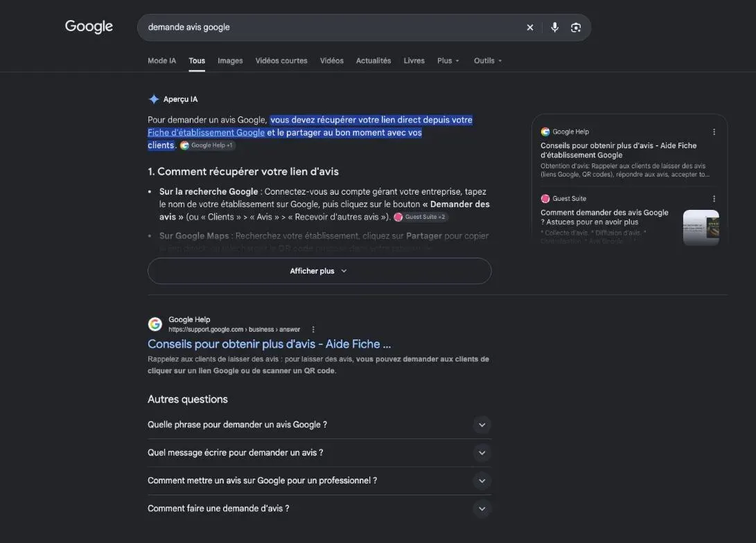The width and height of the screenshot is (756, 543).
Task: Click Google Help icon in side card
Action: pos(545,132)
